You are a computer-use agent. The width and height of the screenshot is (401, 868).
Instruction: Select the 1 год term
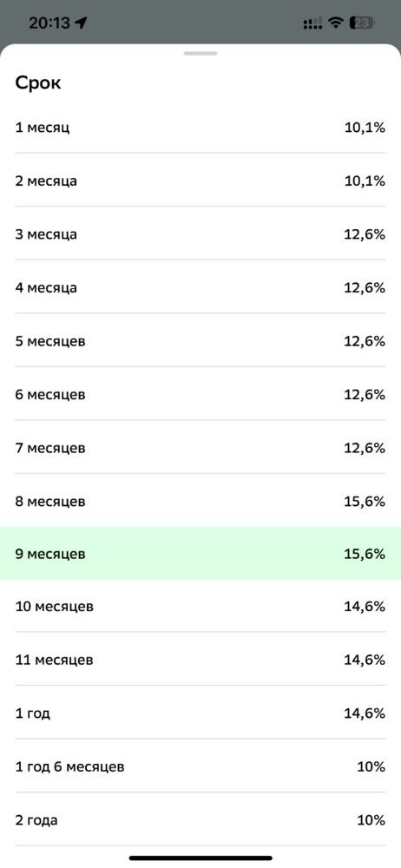click(200, 713)
